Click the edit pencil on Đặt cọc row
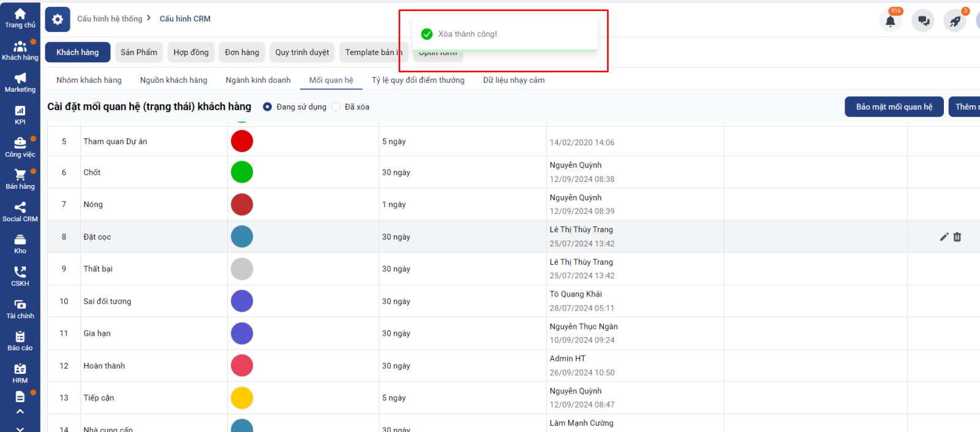The image size is (980, 432). (x=944, y=237)
